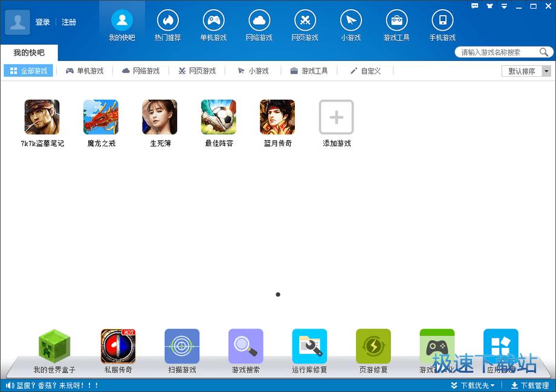556x392 pixels.
Task: Open 热门推荐 hot recommendations section
Action: (x=167, y=25)
